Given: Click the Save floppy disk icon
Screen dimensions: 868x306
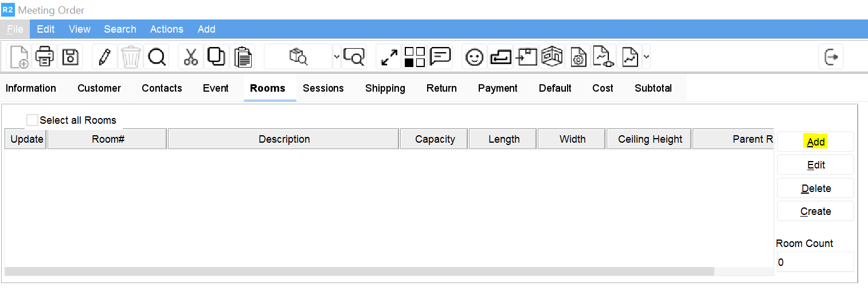Looking at the screenshot, I should 71,57.
